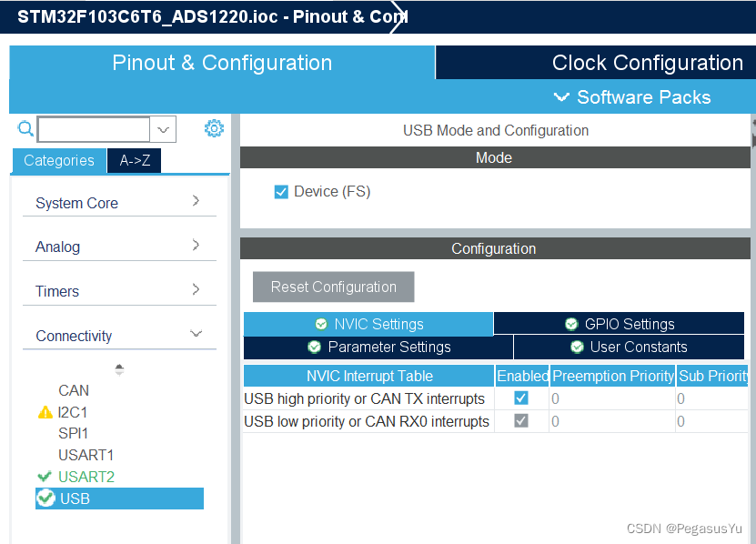Click the I2C1 yellow warning icon
The height and width of the screenshot is (544, 756).
click(45, 412)
